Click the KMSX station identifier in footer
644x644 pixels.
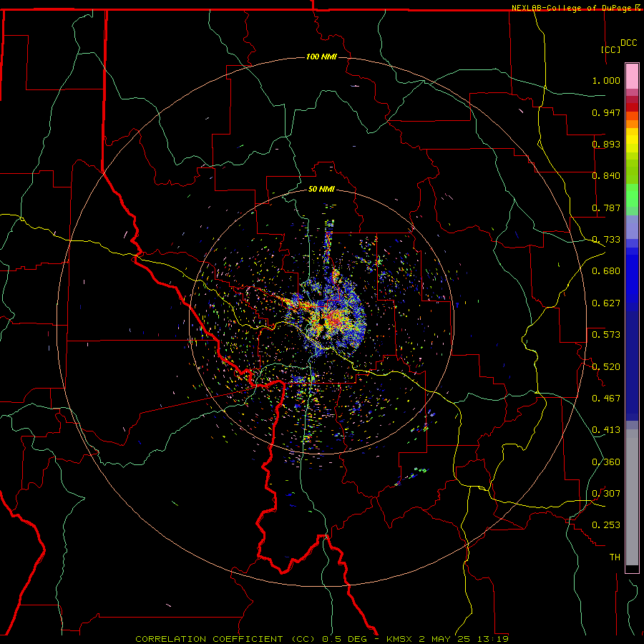point(401,639)
